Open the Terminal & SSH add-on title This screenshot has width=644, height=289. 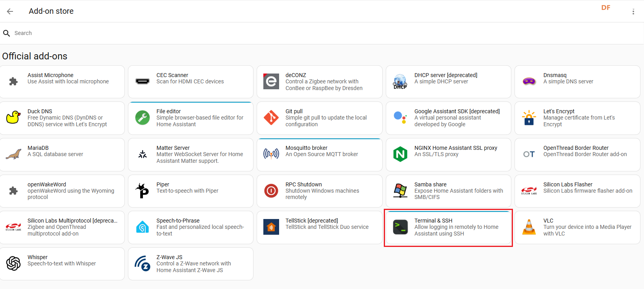(433, 221)
